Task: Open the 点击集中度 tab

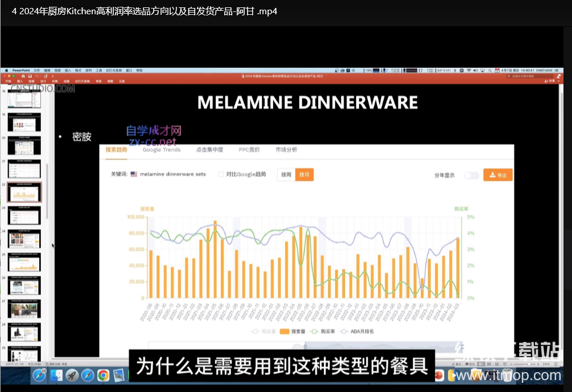Action: pyautogui.click(x=209, y=150)
